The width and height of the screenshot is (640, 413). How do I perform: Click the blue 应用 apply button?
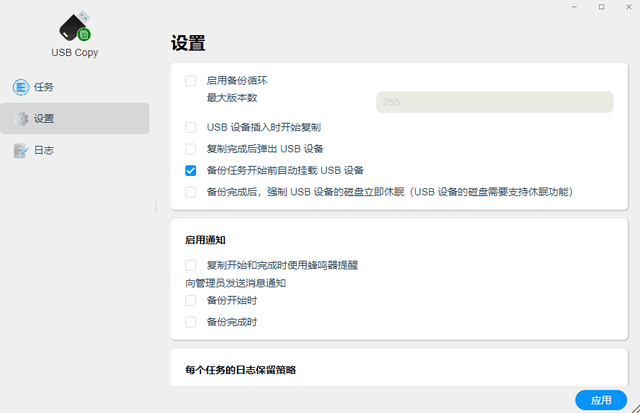601,400
